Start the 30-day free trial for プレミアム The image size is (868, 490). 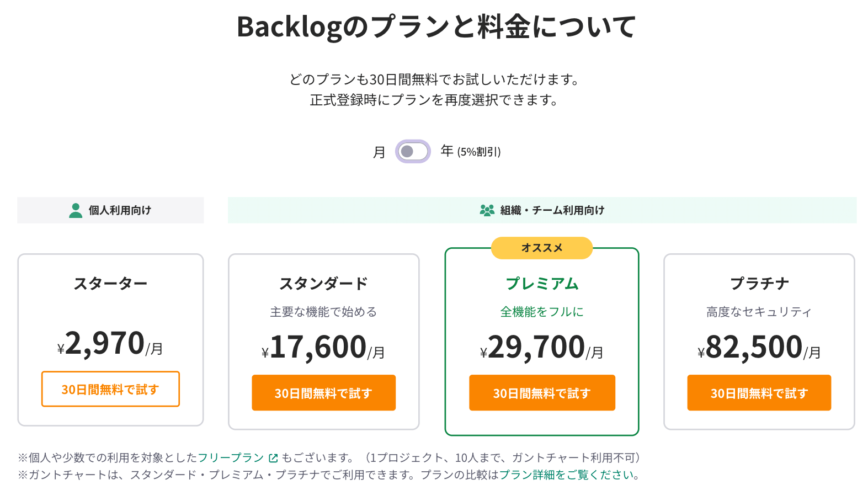click(x=542, y=393)
